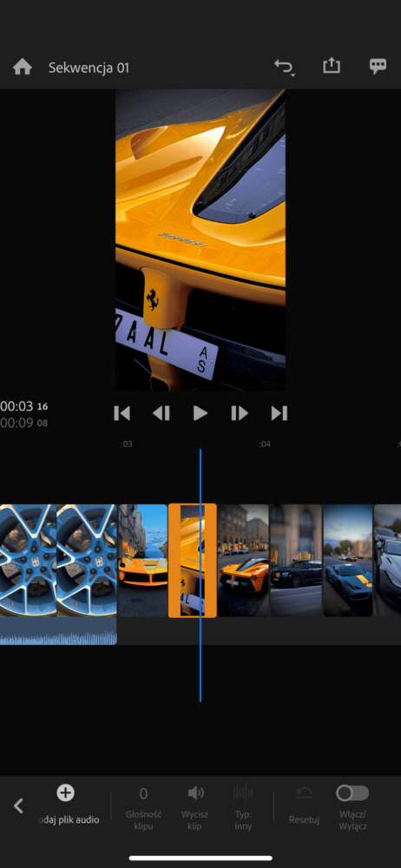The height and width of the screenshot is (868, 401).
Task: Tap the total duration 00:09 08
Action: tap(23, 423)
